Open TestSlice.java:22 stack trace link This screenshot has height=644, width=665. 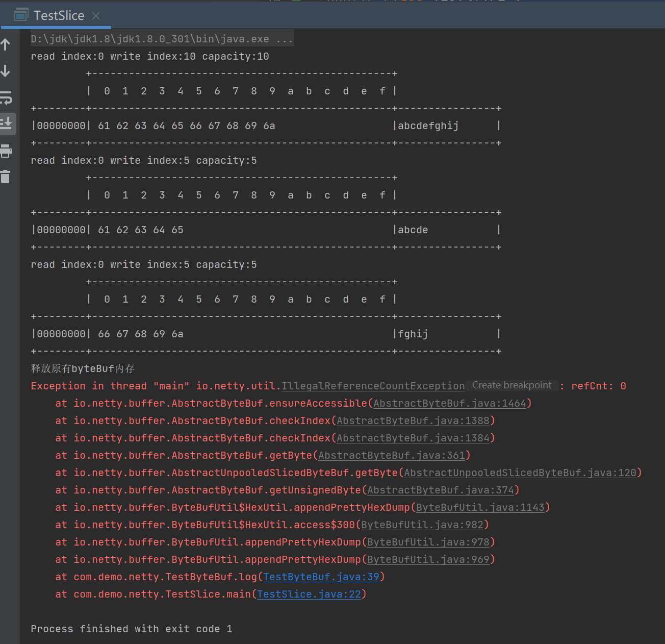(x=309, y=595)
